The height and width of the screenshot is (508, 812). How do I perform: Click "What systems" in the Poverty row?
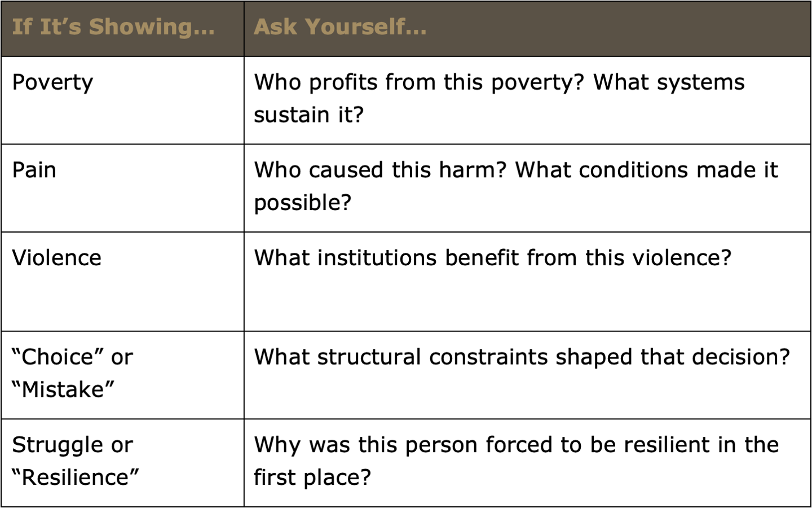(669, 83)
